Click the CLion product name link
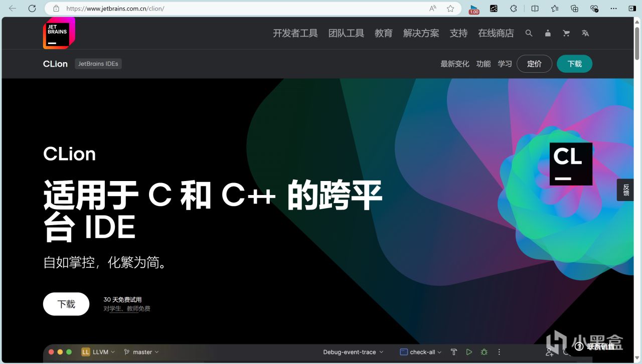The width and height of the screenshot is (642, 364). (55, 64)
